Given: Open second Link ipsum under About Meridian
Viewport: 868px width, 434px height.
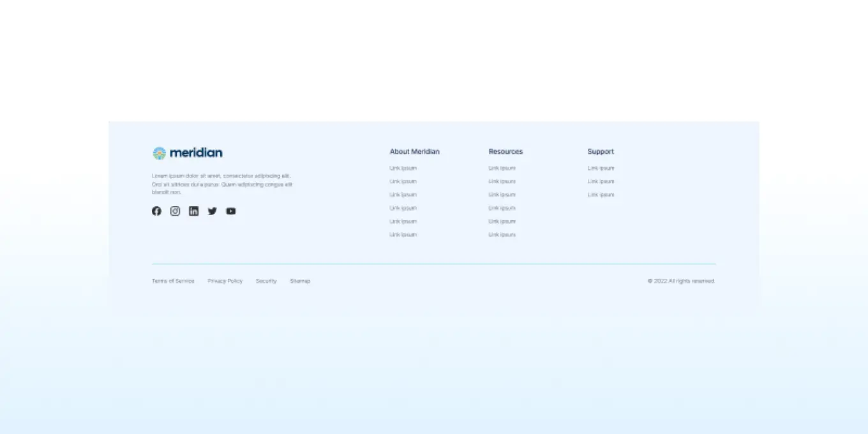Looking at the screenshot, I should tap(403, 182).
